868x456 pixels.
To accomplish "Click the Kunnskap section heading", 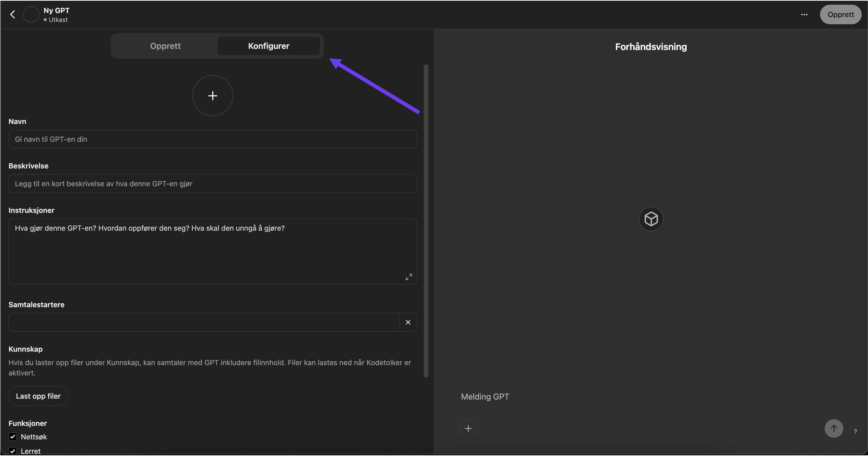I will tap(26, 349).
